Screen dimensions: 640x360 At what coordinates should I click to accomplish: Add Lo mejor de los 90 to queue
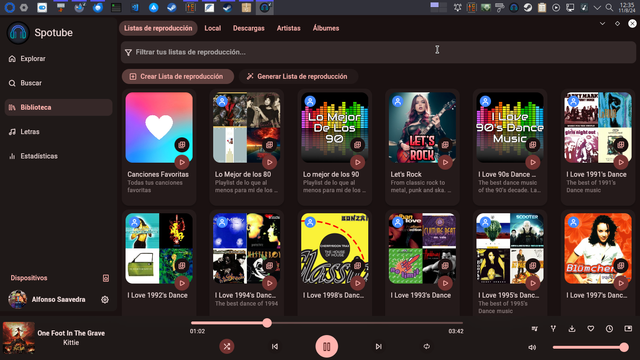[358, 144]
